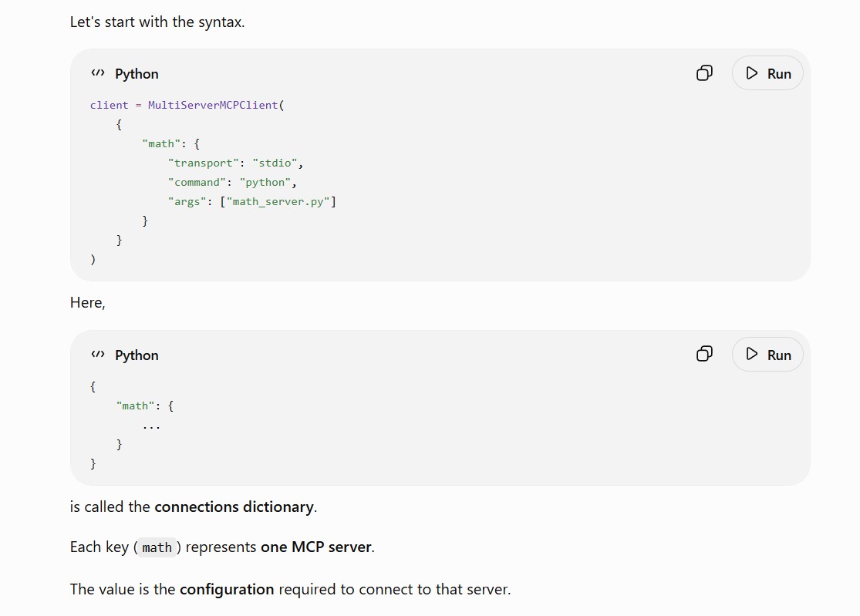This screenshot has height=616, width=860.
Task: Click the code brackets icon above client definition
Action: click(x=98, y=73)
